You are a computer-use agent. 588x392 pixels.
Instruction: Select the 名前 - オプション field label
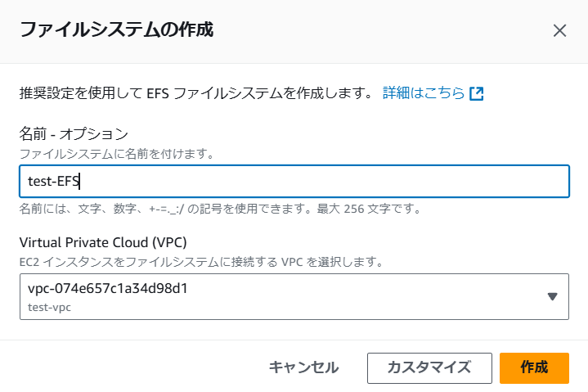coord(74,134)
